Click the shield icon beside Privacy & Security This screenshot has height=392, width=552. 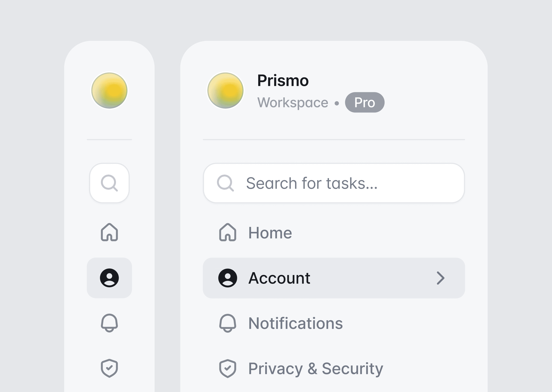click(x=227, y=368)
